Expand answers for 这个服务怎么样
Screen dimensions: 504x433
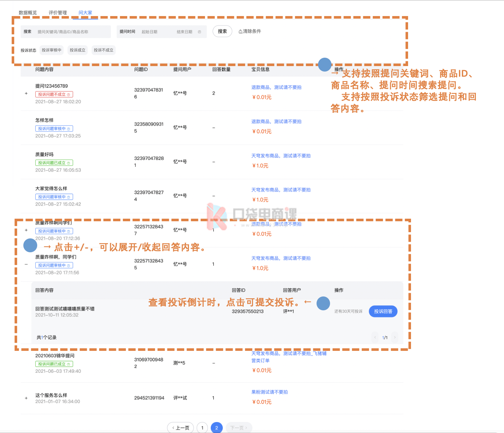[26, 398]
